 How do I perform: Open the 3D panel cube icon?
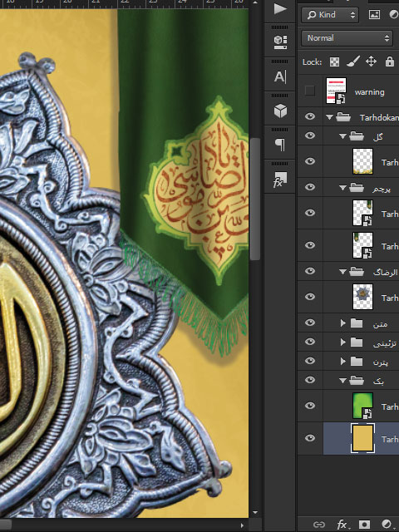[x=280, y=111]
